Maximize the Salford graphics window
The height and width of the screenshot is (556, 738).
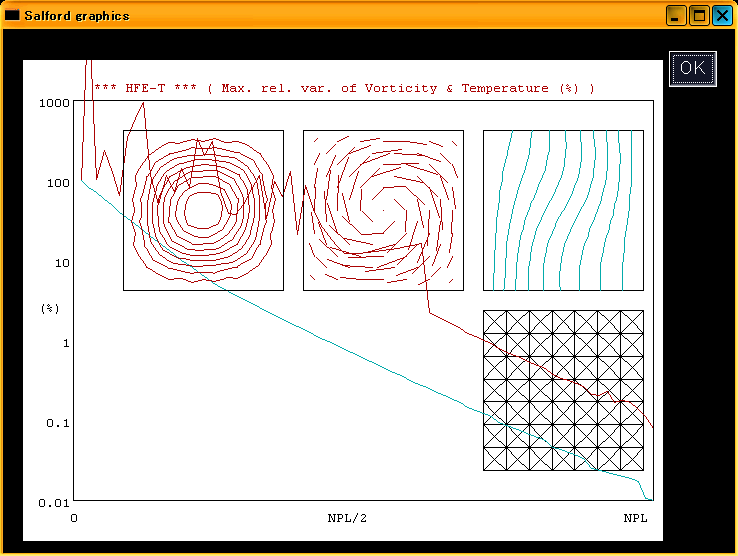click(x=699, y=16)
